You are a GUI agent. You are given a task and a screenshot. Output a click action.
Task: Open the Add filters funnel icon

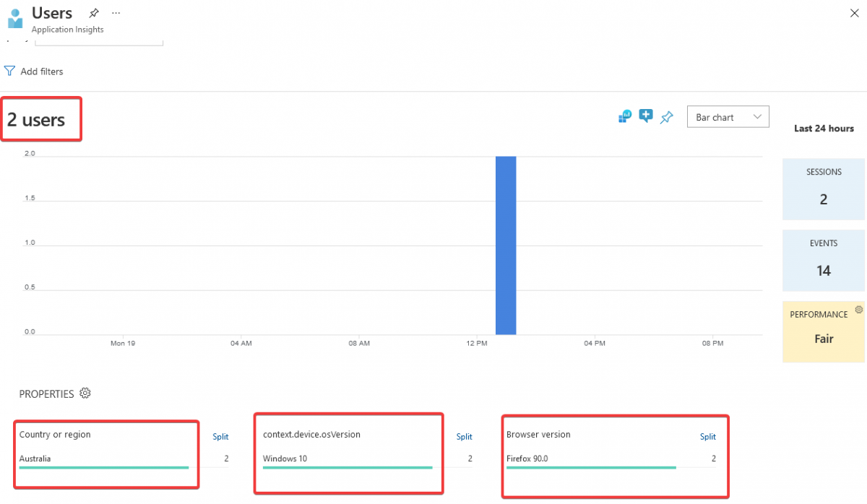pos(9,70)
